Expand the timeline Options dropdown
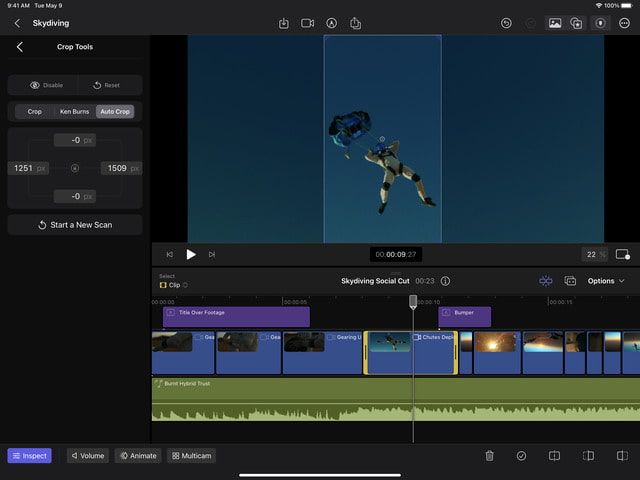This screenshot has width=640, height=480. tap(606, 281)
